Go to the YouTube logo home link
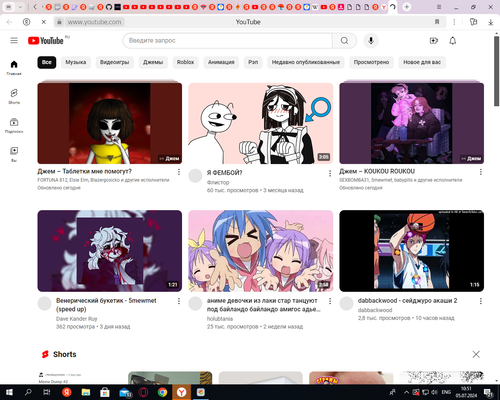500x400 pixels. point(46,41)
